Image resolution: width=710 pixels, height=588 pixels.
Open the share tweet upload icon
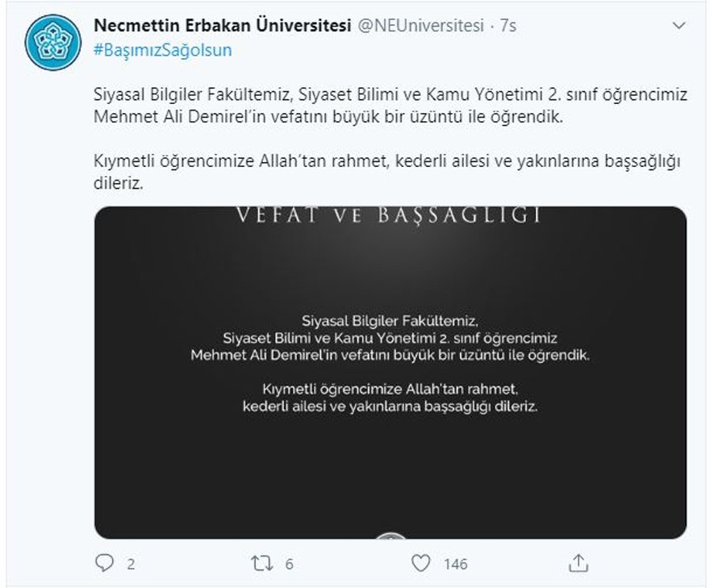(x=578, y=563)
